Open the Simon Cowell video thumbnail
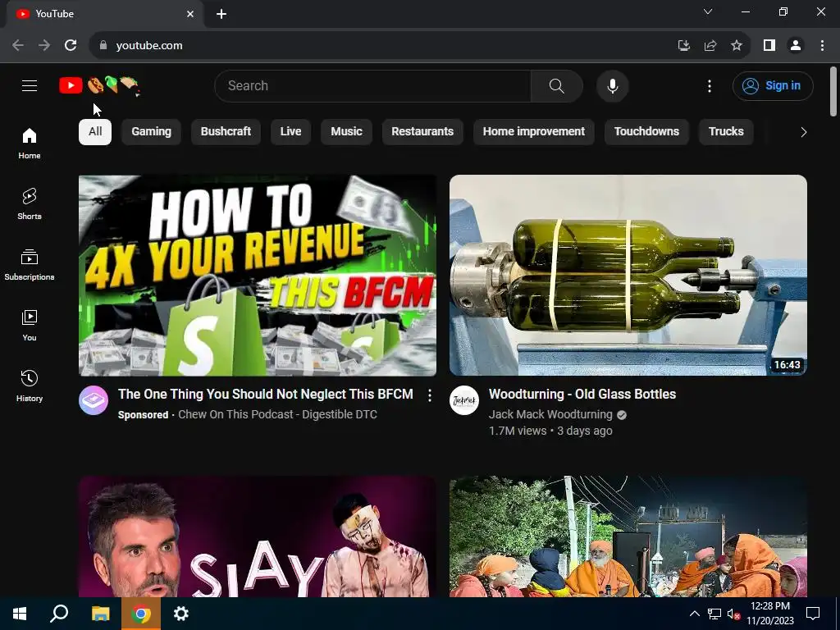The image size is (840, 630). coord(257,536)
